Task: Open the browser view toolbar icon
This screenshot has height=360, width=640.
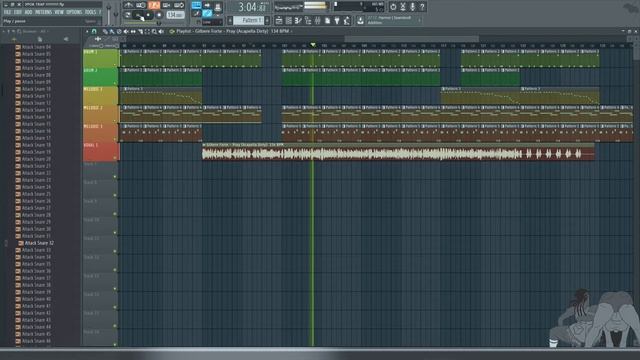Action: pos(308,20)
